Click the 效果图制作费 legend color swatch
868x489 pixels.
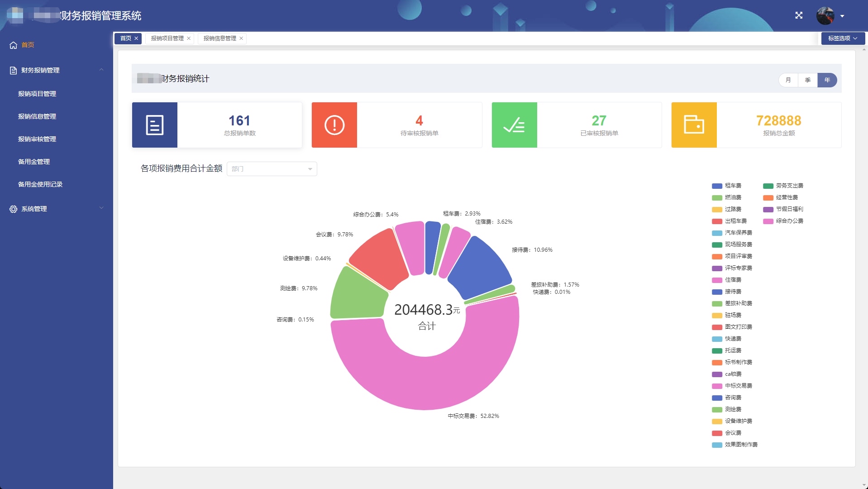coord(717,445)
